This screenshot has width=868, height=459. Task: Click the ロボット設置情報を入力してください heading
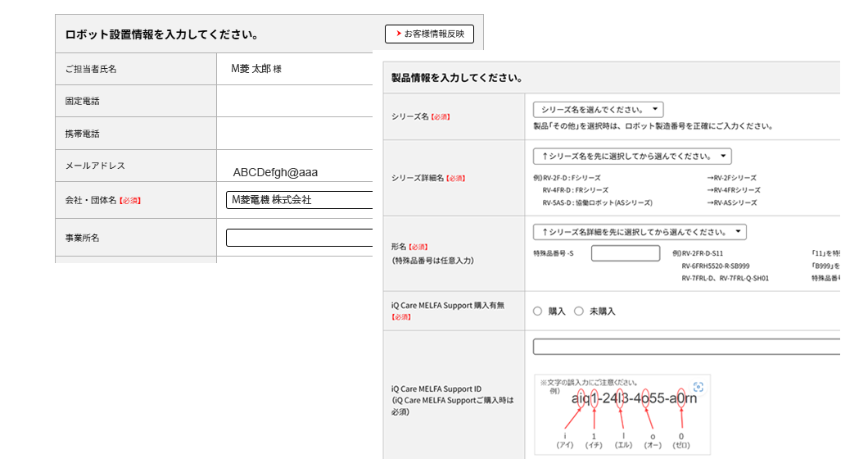pos(162,34)
